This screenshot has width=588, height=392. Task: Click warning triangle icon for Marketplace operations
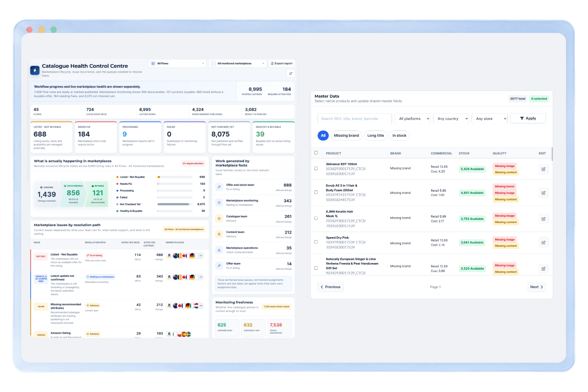pos(219,250)
